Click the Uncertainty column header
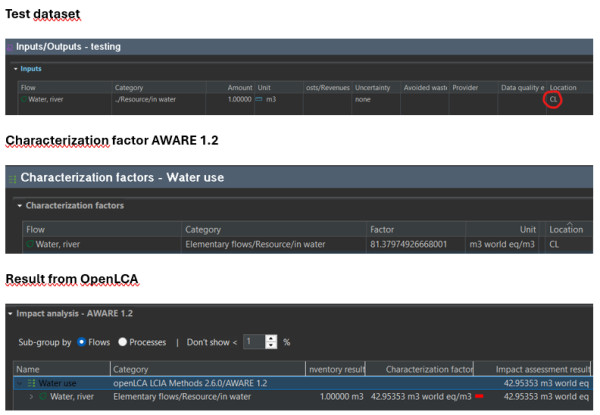600x415 pixels. point(372,88)
